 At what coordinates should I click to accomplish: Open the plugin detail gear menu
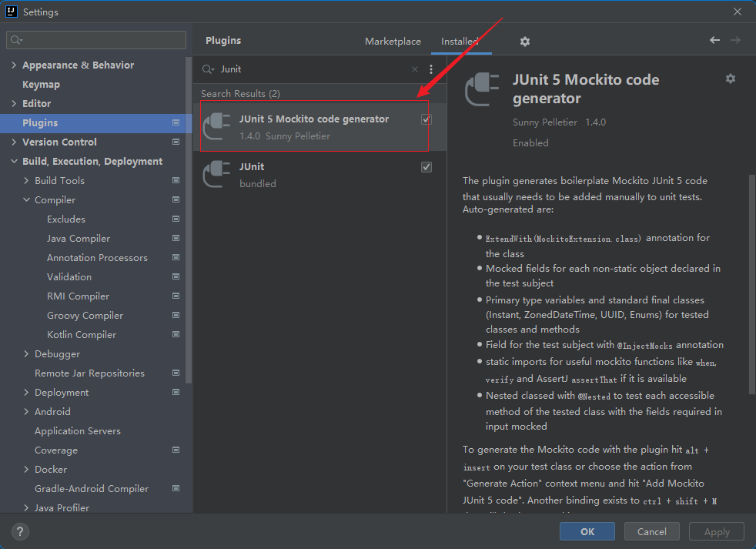(x=731, y=79)
